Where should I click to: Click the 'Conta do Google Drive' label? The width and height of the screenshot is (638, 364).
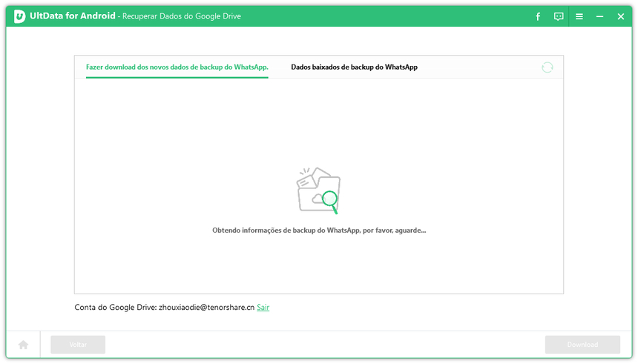coord(115,307)
